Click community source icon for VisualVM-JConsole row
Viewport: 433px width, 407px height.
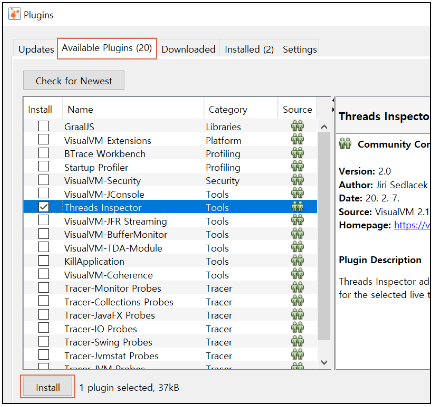[x=297, y=193]
